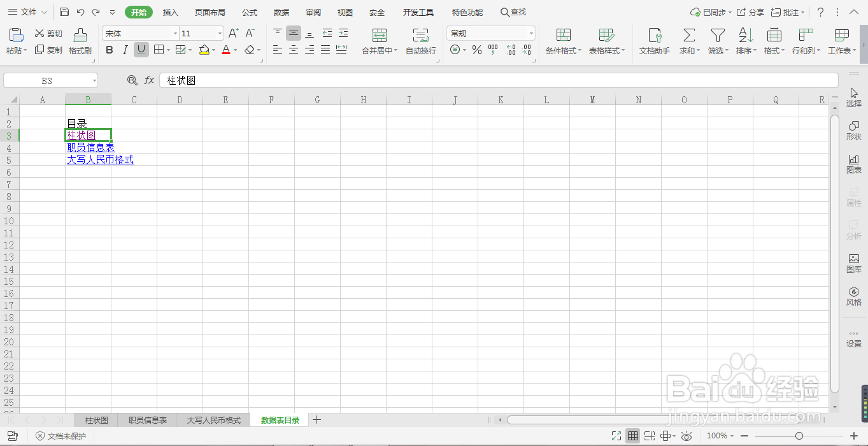Open the font name 宋体 dropdown
This screenshot has height=446, width=868.
(176, 33)
